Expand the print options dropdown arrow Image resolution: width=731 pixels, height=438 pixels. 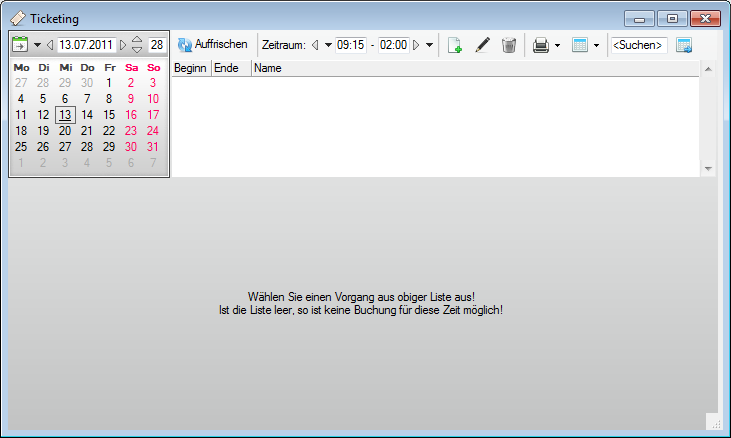coord(556,45)
